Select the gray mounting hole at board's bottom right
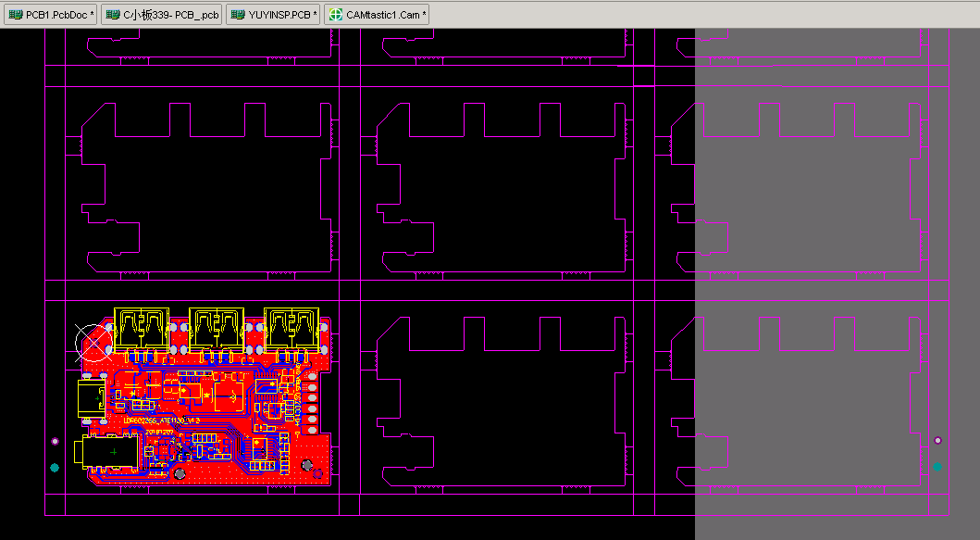 (x=307, y=463)
